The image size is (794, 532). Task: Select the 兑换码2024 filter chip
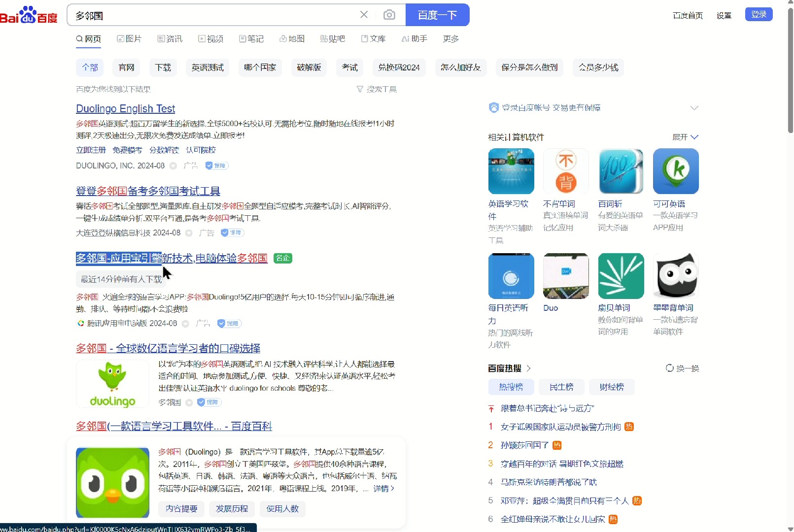[399, 67]
